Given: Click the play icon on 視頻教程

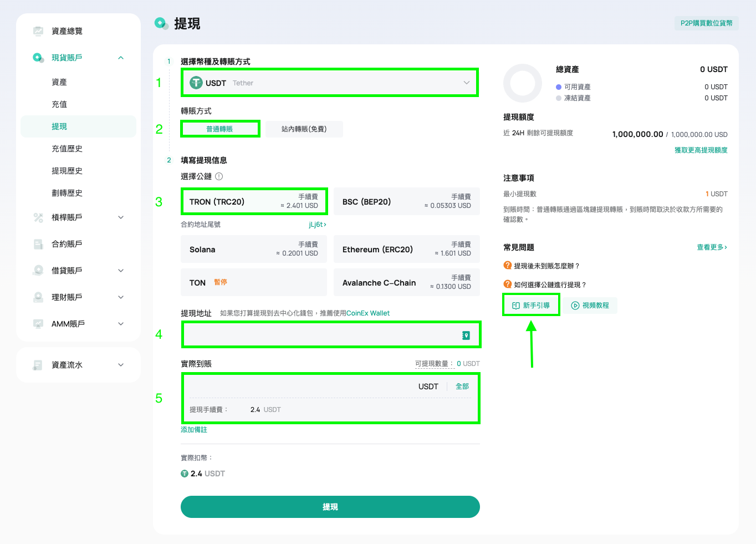Looking at the screenshot, I should tap(575, 306).
